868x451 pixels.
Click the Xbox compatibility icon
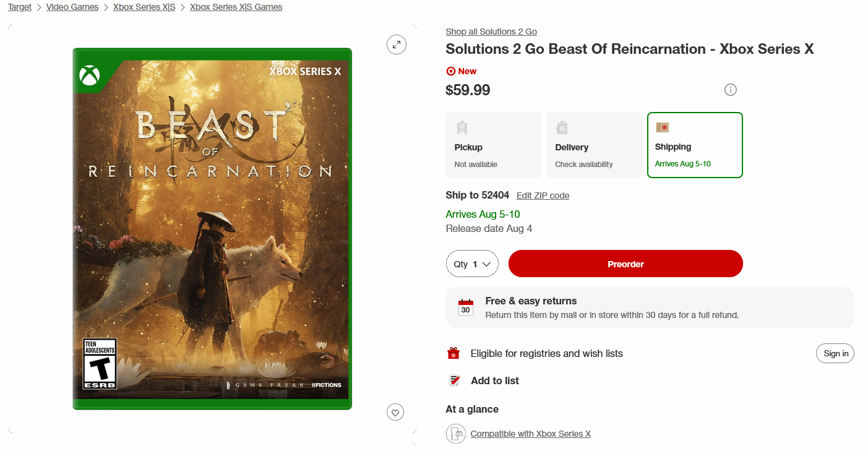[455, 434]
